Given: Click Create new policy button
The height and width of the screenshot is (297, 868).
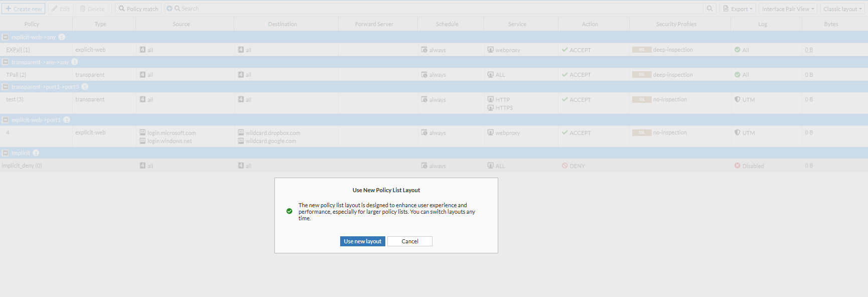Looking at the screenshot, I should [24, 9].
